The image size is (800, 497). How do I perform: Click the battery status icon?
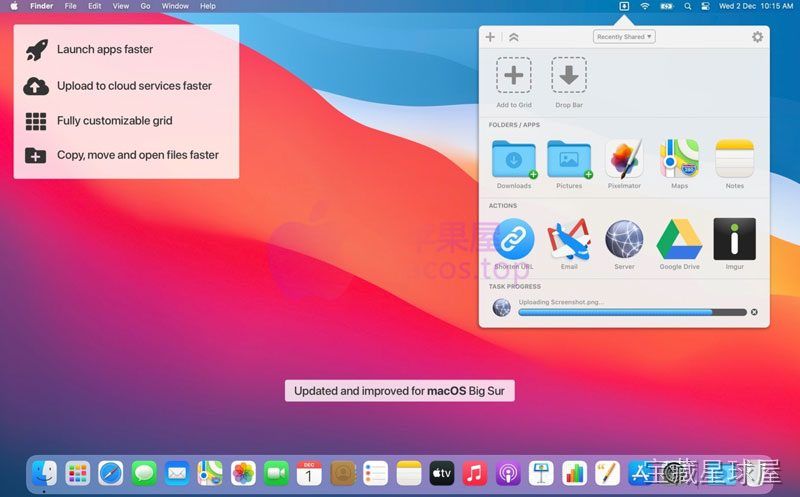pos(666,6)
